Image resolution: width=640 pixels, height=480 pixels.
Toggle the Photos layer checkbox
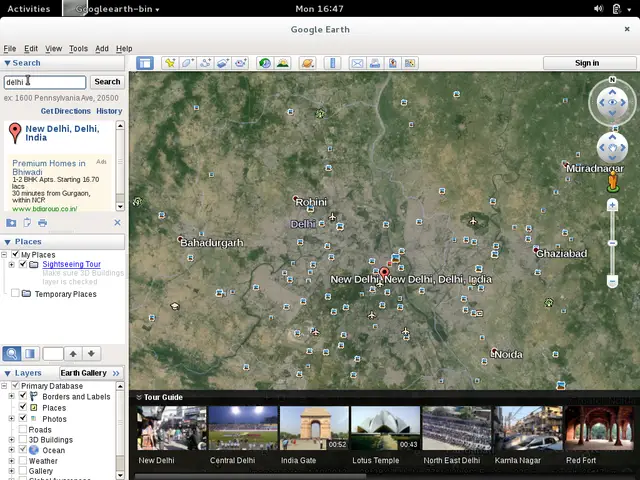(x=23, y=418)
